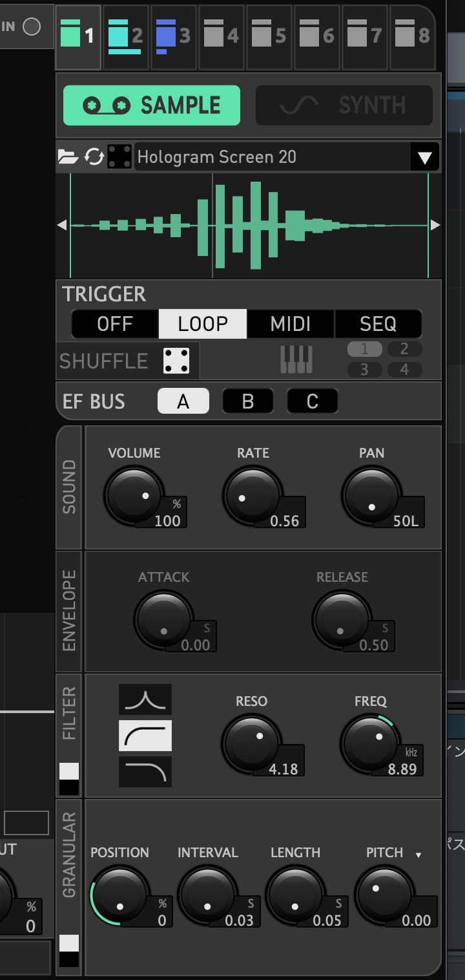Click the VOLUME knob
The height and width of the screenshot is (980, 465).
point(134,496)
